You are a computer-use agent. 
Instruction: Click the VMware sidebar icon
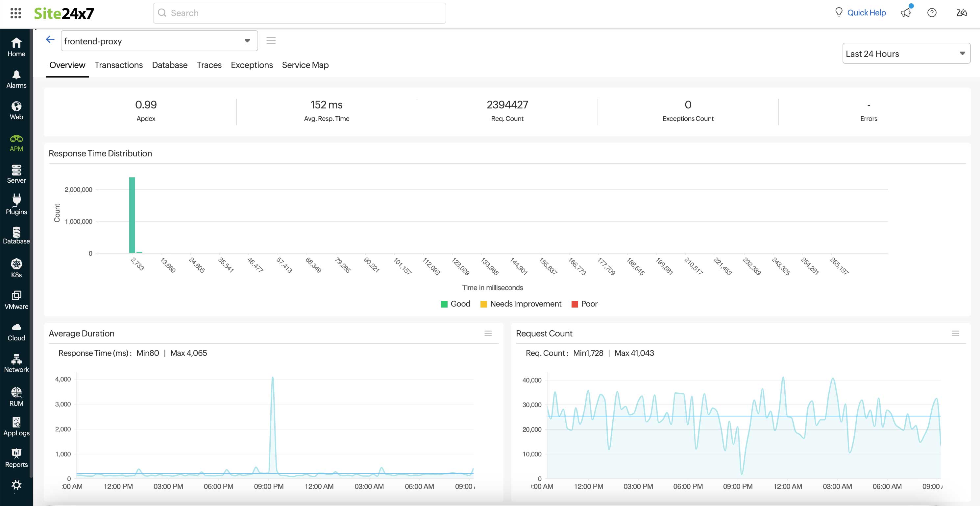(x=16, y=300)
